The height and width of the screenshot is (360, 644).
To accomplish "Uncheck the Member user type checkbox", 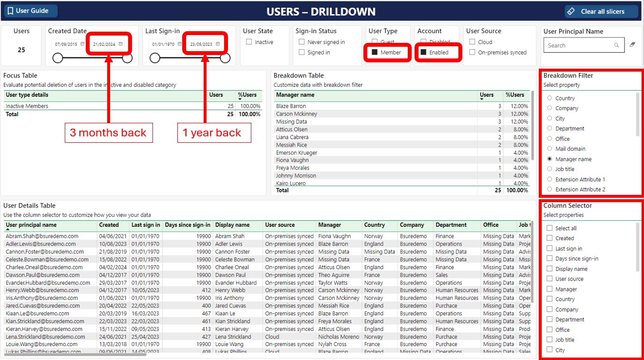I will point(375,52).
